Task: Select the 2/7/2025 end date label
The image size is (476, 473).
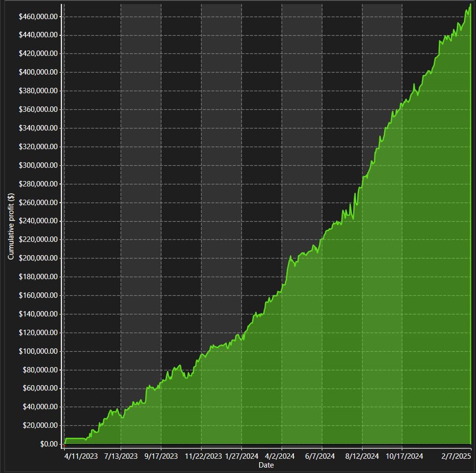Action: coord(457,456)
